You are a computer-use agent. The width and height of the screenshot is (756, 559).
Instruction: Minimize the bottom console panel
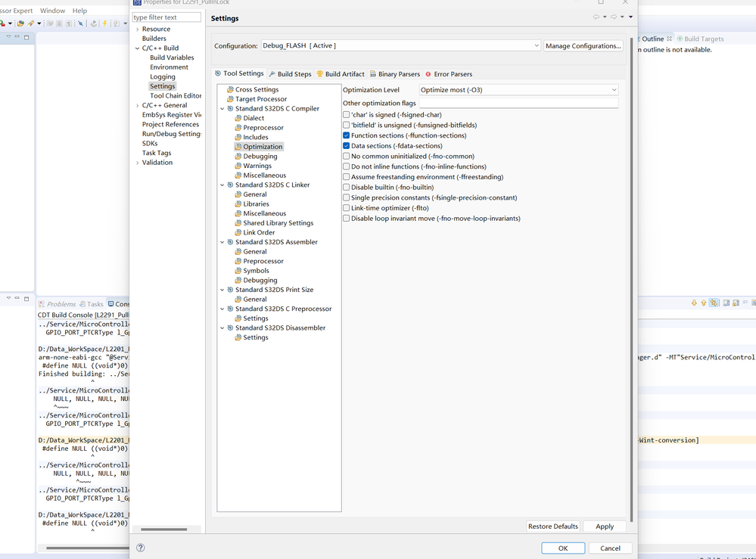[x=17, y=298]
